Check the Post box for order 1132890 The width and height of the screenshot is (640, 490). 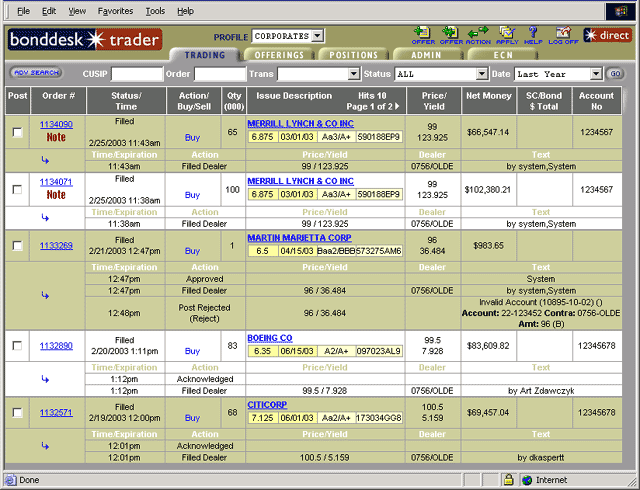17,346
